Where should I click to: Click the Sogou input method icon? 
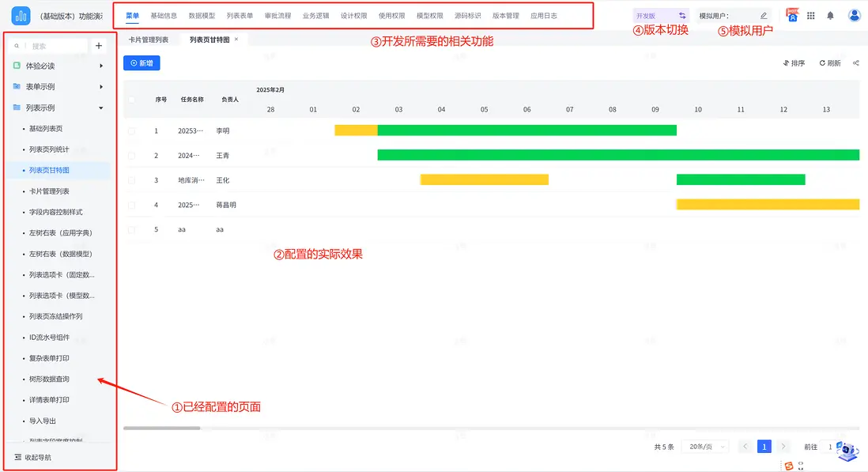pos(789,466)
